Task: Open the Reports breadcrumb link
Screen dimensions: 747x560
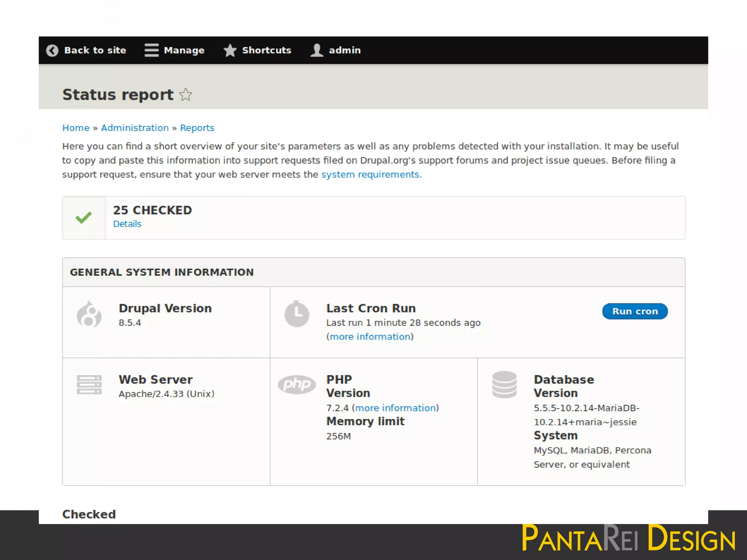Action: [197, 128]
